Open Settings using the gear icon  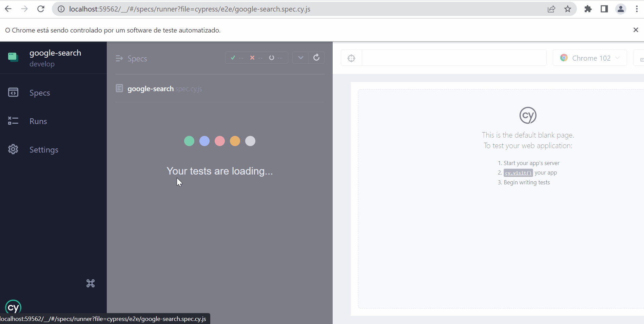click(13, 149)
